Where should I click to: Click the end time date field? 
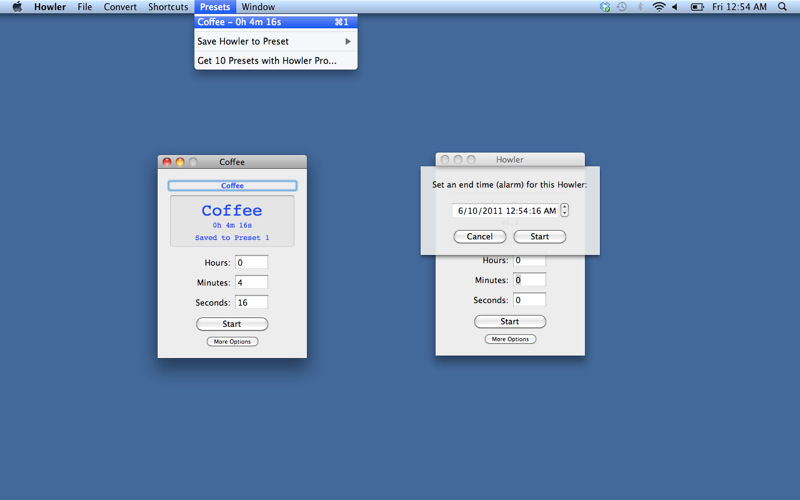[505, 210]
